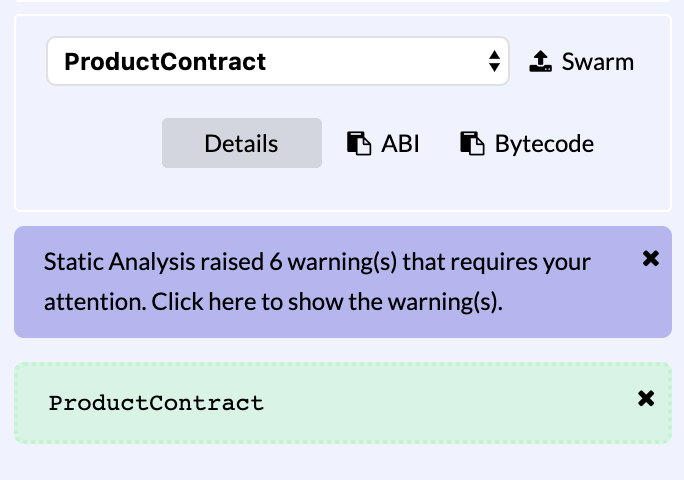Click the ABI text label
Viewport: 684px width, 480px height.
400,144
